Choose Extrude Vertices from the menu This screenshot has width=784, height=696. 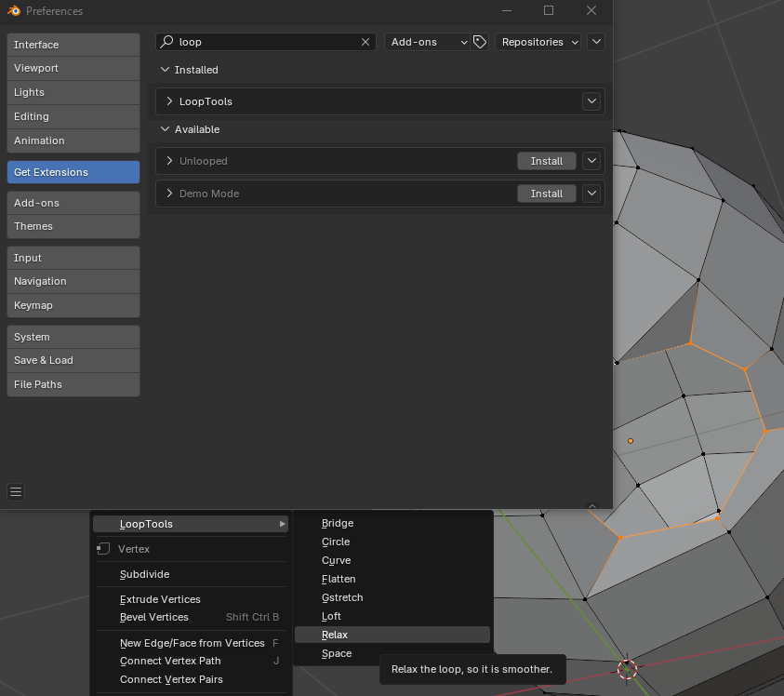[x=191, y=599]
